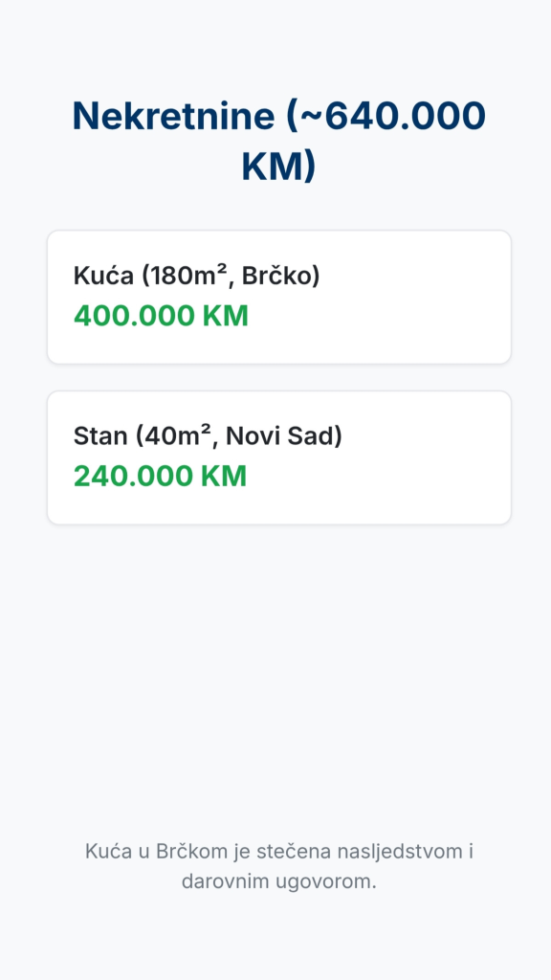
Task: Click the Nekretnine heading title
Action: (x=278, y=142)
